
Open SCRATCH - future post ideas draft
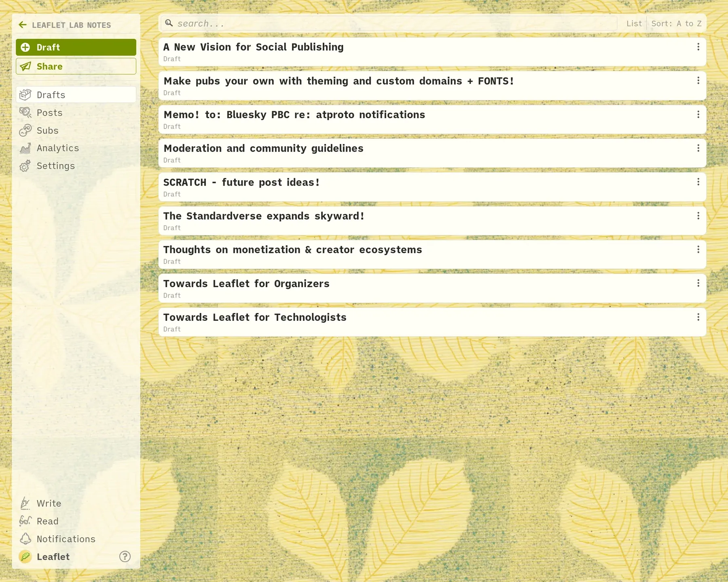coord(432,187)
